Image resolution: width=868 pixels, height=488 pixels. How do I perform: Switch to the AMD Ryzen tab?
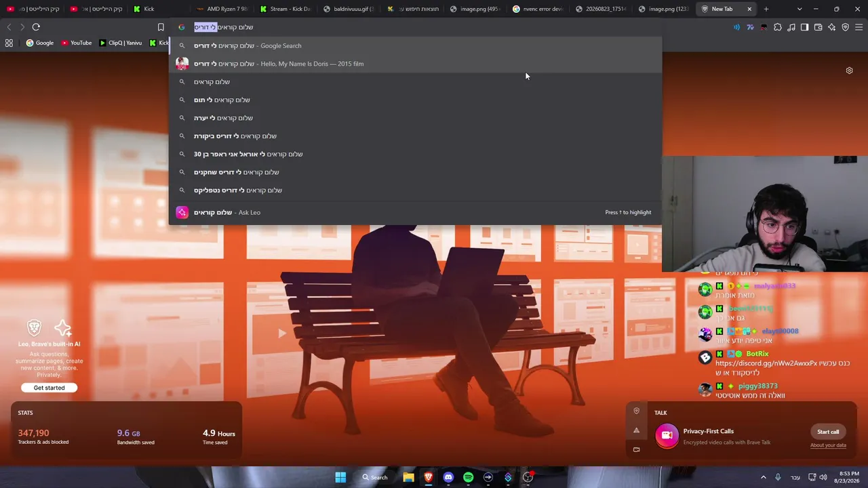[221, 9]
